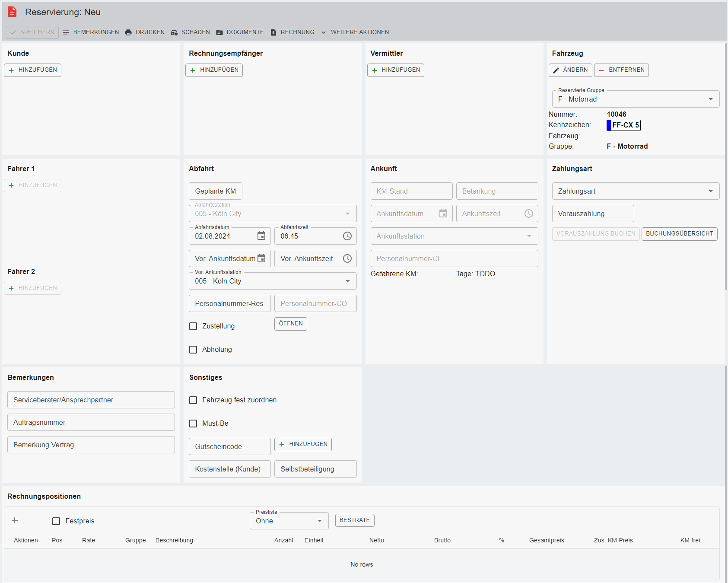
Task: Click the blue FF-CX 5 license plate badge
Action: coord(623,125)
